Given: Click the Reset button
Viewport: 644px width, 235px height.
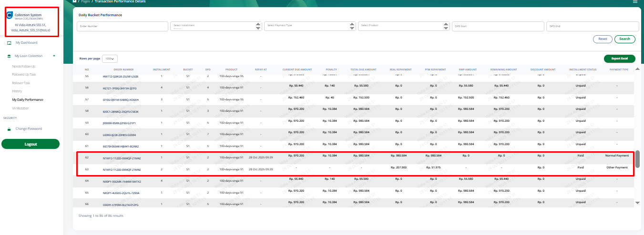Looking at the screenshot, I should point(603,39).
